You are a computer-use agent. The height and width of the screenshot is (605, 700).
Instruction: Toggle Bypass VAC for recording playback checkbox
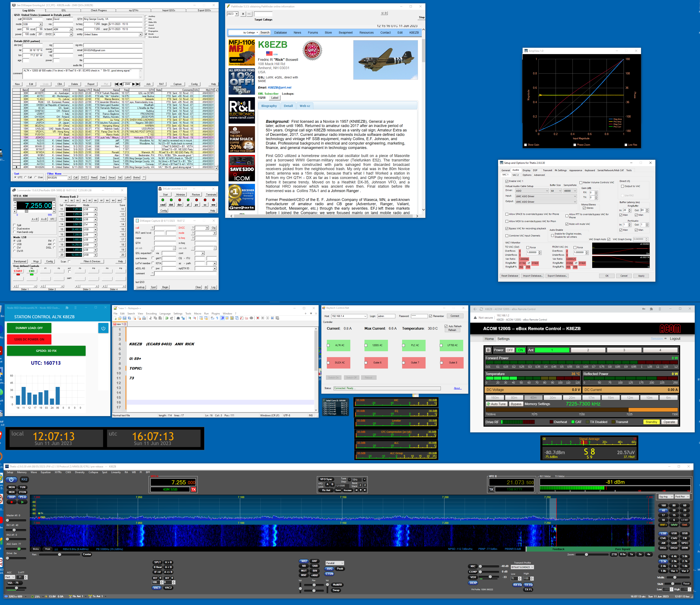[x=507, y=229]
